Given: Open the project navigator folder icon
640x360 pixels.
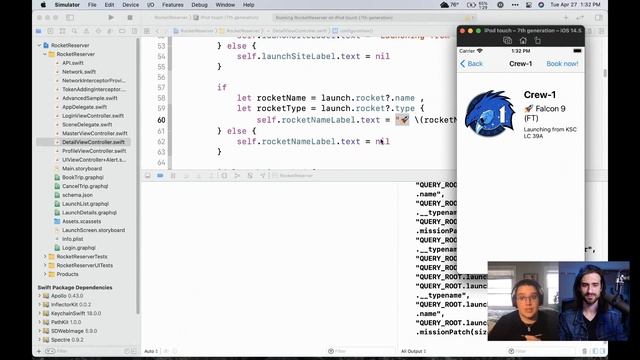Looking at the screenshot, I should pos(38,31).
